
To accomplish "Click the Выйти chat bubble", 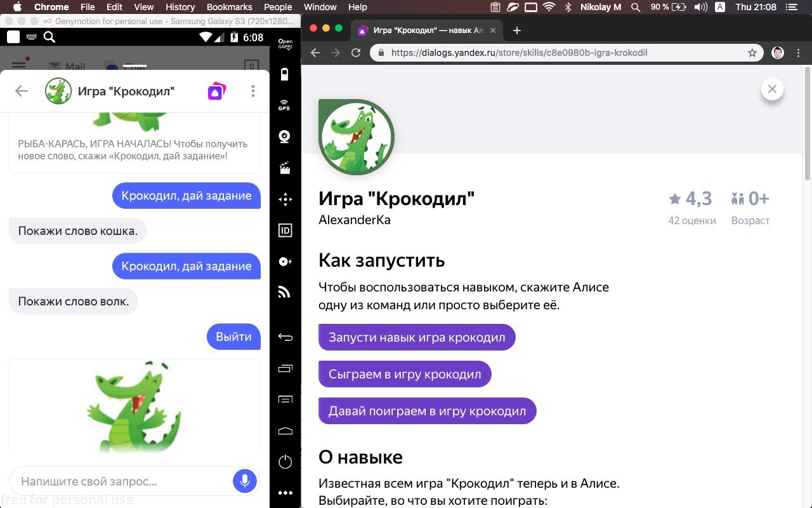I will click(x=233, y=337).
